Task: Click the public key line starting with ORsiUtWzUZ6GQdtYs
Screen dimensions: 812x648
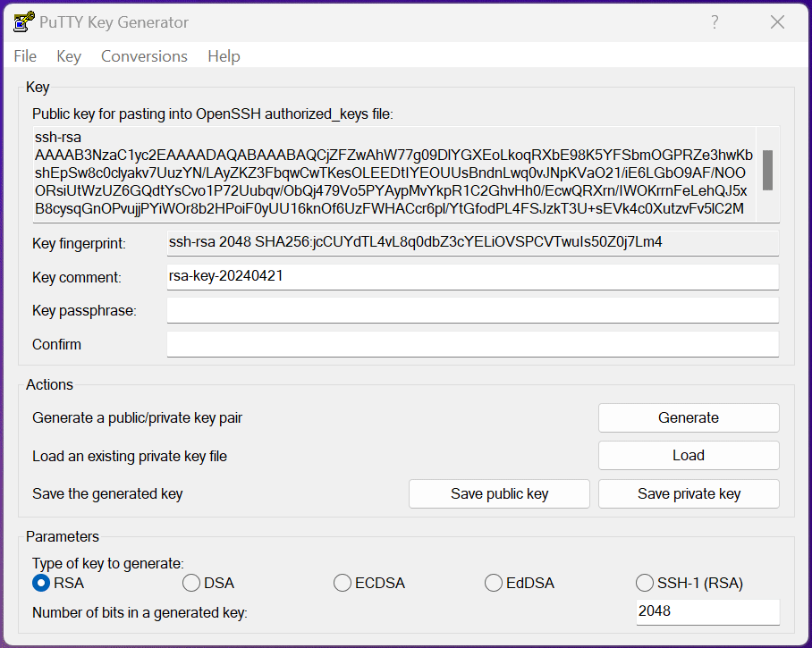Action: (x=391, y=191)
